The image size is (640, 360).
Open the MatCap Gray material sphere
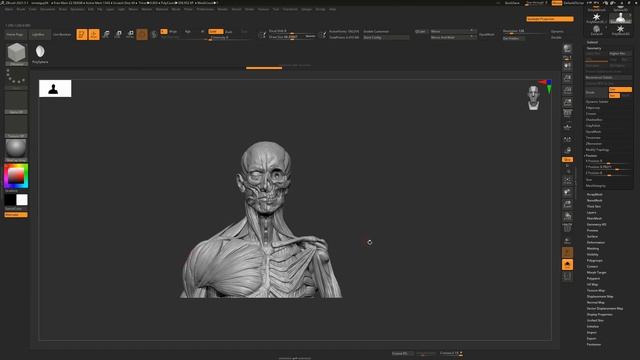click(x=16, y=150)
